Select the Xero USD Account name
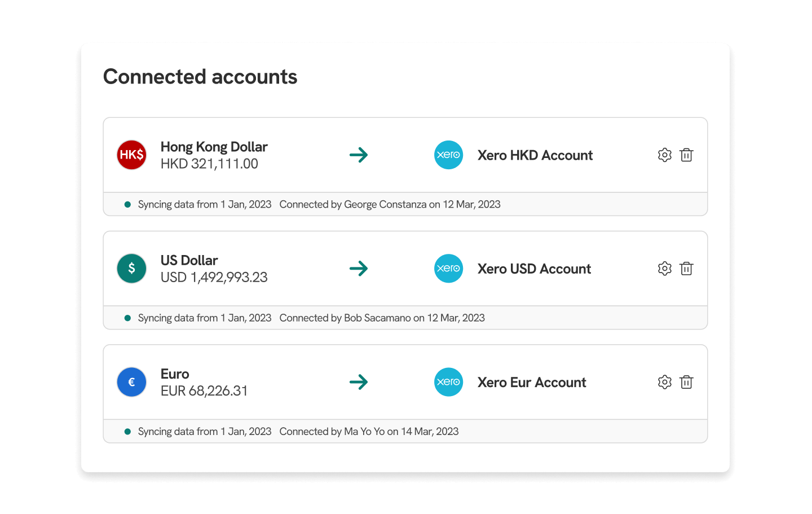Image resolution: width=812 pixels, height=514 pixels. (534, 269)
